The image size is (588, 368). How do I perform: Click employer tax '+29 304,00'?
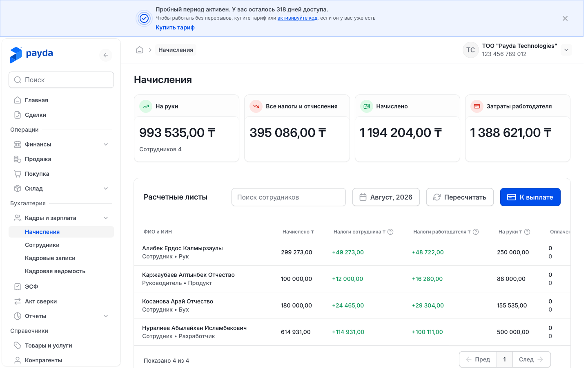428,305
